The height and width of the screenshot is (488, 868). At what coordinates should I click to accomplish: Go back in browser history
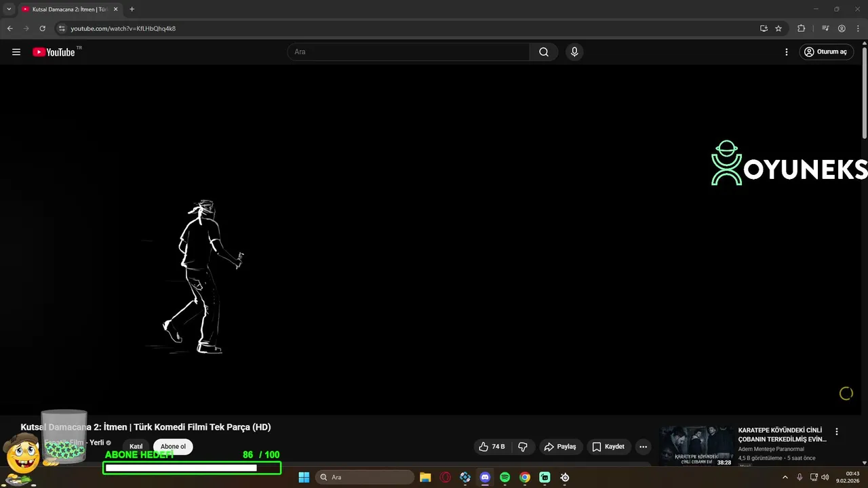pos(9,28)
